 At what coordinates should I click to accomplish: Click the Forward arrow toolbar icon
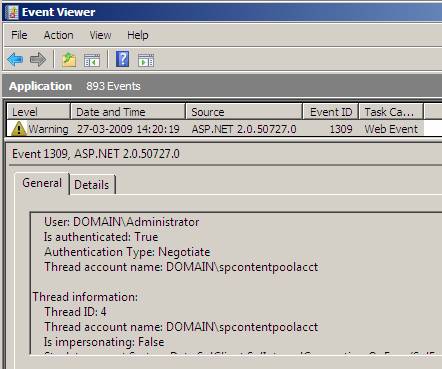38,60
